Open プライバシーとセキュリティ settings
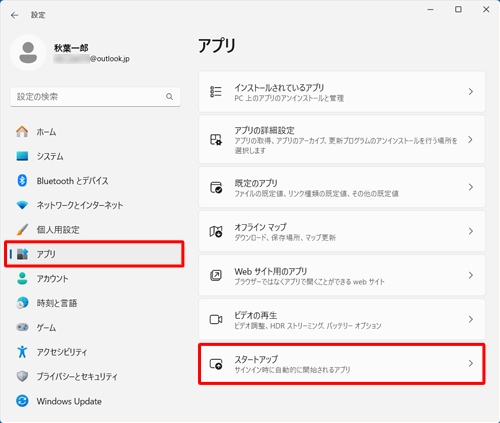Image resolution: width=500 pixels, height=423 pixels. (94, 376)
